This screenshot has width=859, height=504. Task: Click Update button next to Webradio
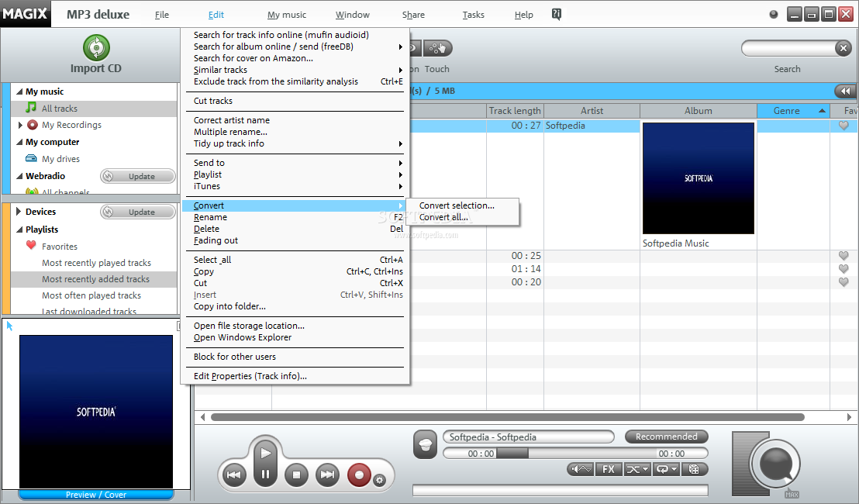point(138,176)
